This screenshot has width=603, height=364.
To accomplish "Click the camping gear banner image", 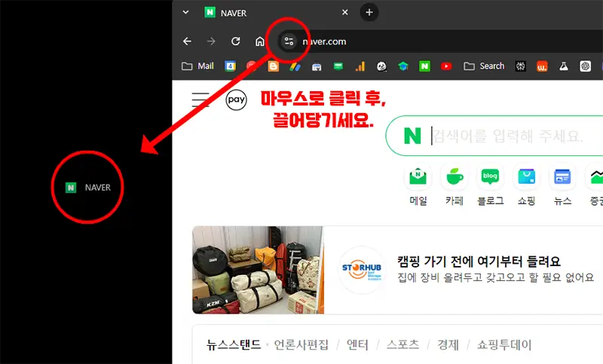I will coord(258,270).
